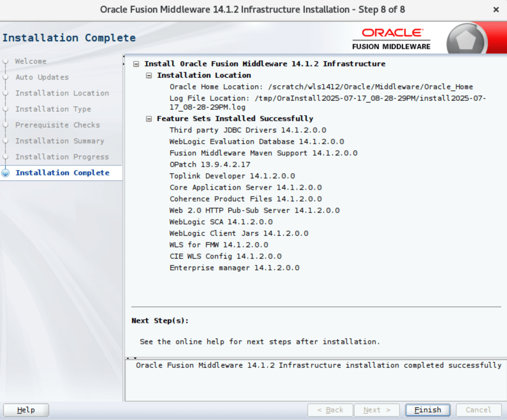
Task: Click the message pane collapse arrows
Action: click(131, 358)
